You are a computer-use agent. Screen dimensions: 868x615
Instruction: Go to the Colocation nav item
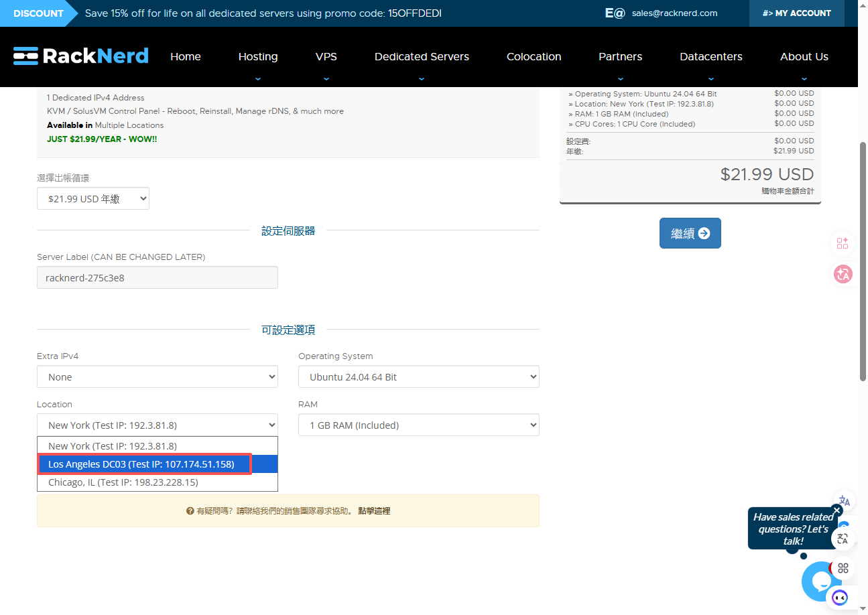534,57
